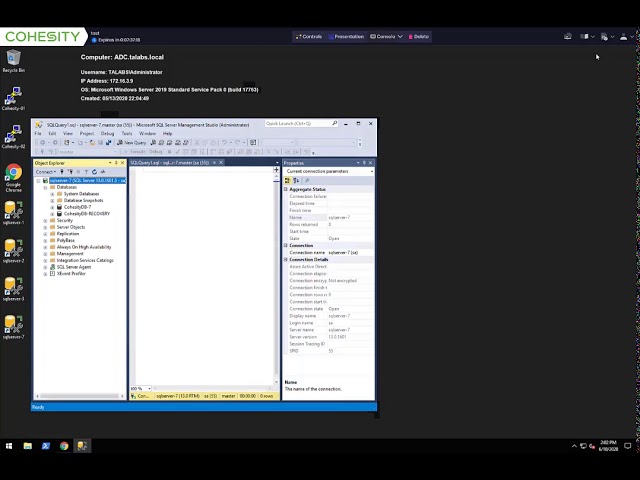Collapse the Databases tree node

(x=45, y=187)
